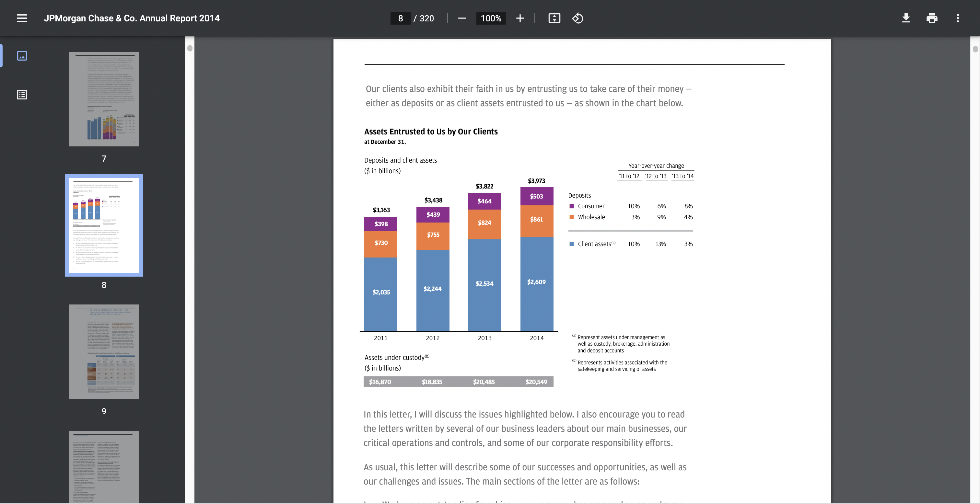Click the 'Deposits' legend heading
980x504 pixels.
pos(579,196)
